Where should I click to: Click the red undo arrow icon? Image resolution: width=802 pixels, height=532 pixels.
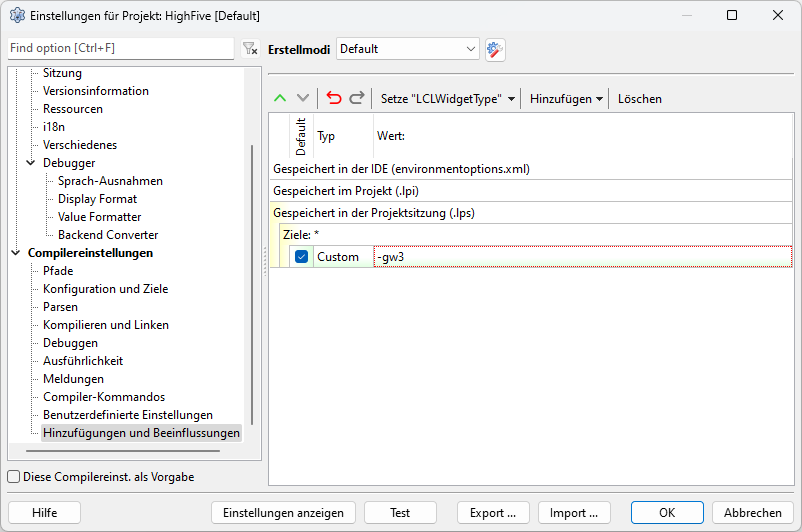tap(333, 99)
